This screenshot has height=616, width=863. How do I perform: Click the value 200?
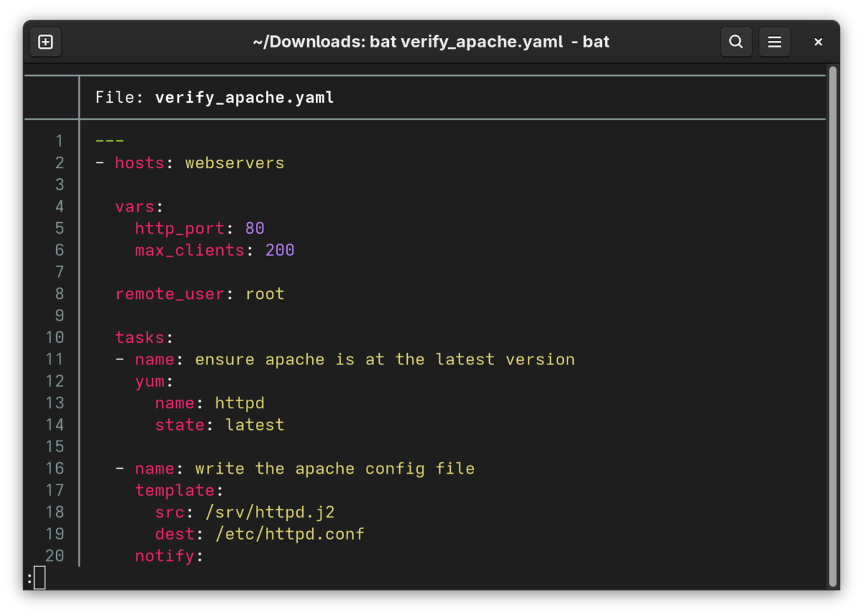[x=280, y=250]
